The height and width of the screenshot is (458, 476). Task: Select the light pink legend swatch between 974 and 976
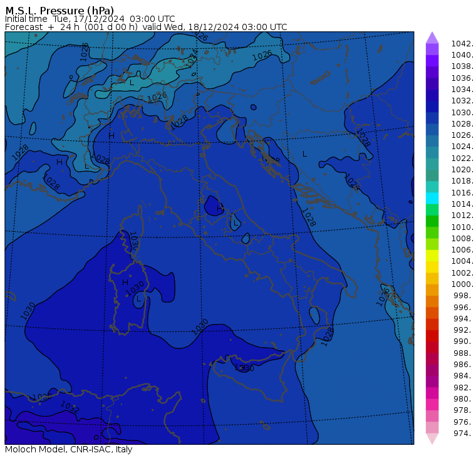click(432, 427)
